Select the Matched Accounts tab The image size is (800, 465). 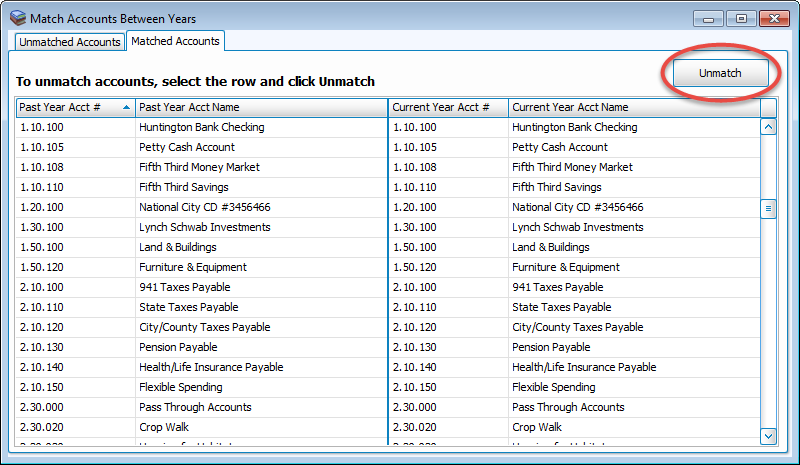(x=175, y=41)
